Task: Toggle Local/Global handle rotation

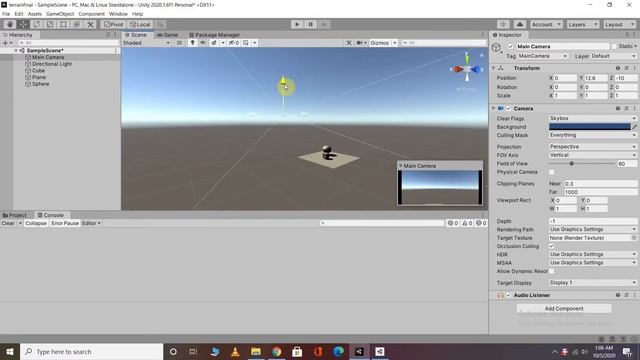Action: (140, 24)
